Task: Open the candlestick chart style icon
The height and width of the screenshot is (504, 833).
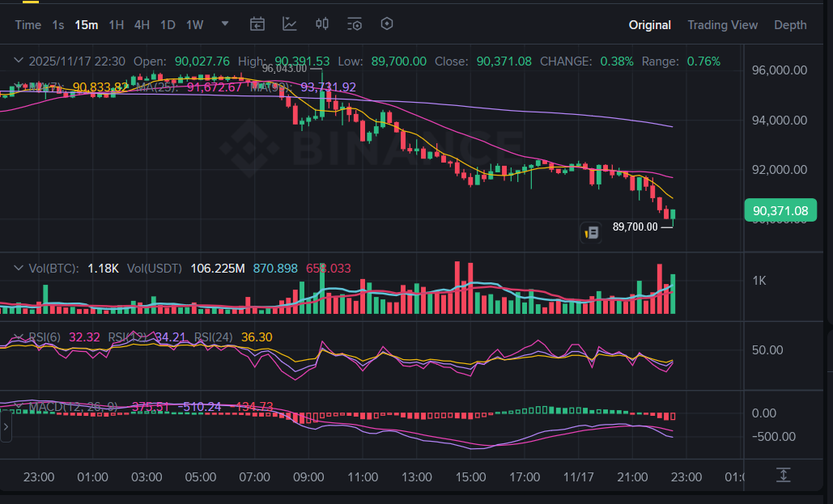Action: click(x=322, y=24)
